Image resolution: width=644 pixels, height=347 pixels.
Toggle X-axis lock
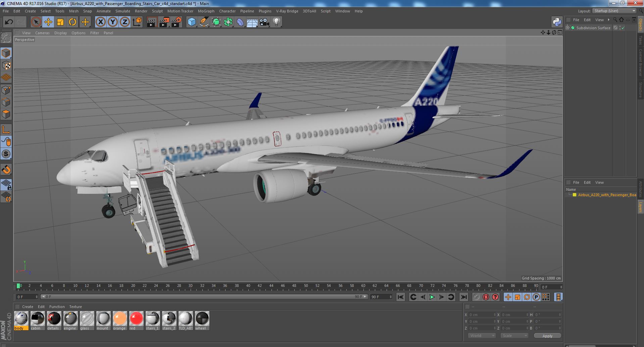pyautogui.click(x=100, y=22)
